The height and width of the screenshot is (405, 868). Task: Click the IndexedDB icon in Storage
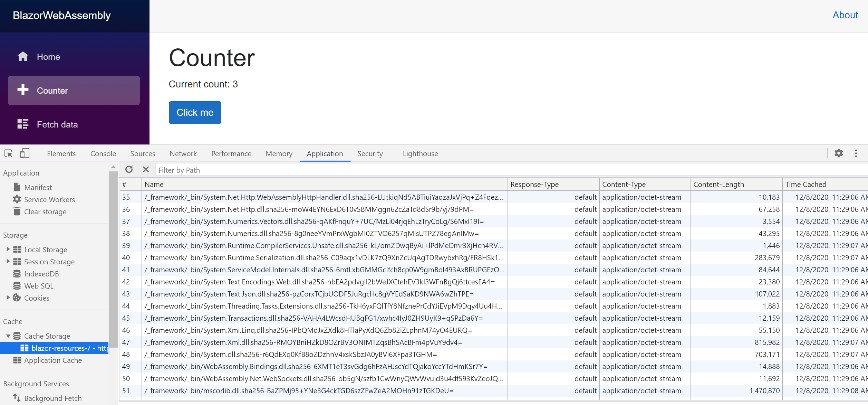[17, 274]
